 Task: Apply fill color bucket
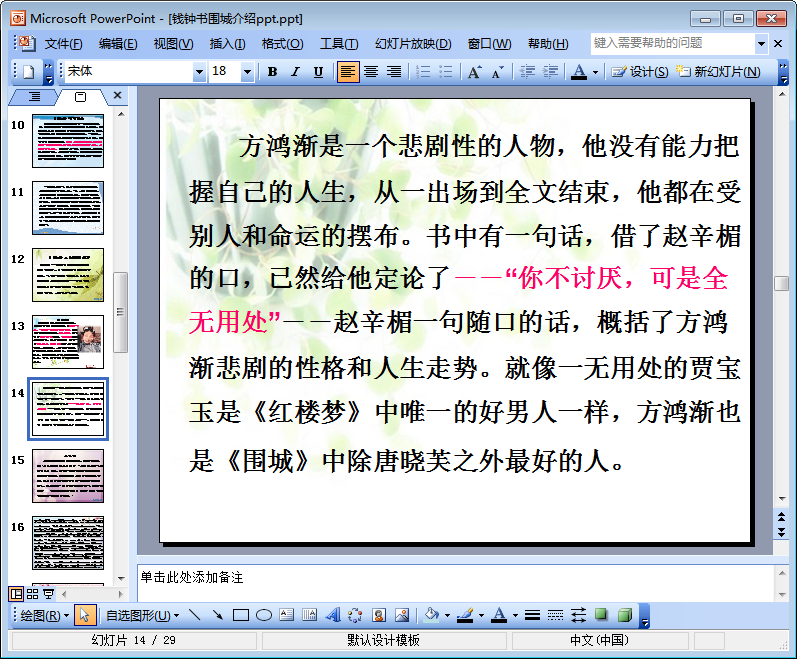click(432, 615)
